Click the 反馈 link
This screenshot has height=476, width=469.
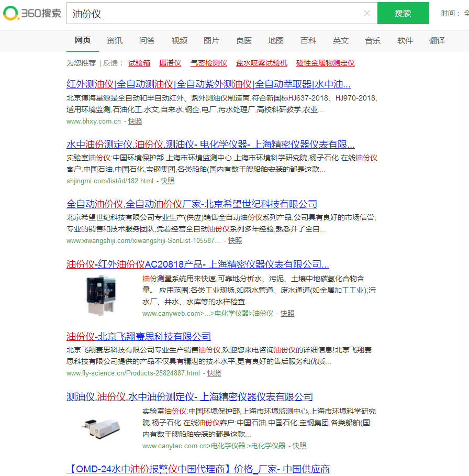110,63
